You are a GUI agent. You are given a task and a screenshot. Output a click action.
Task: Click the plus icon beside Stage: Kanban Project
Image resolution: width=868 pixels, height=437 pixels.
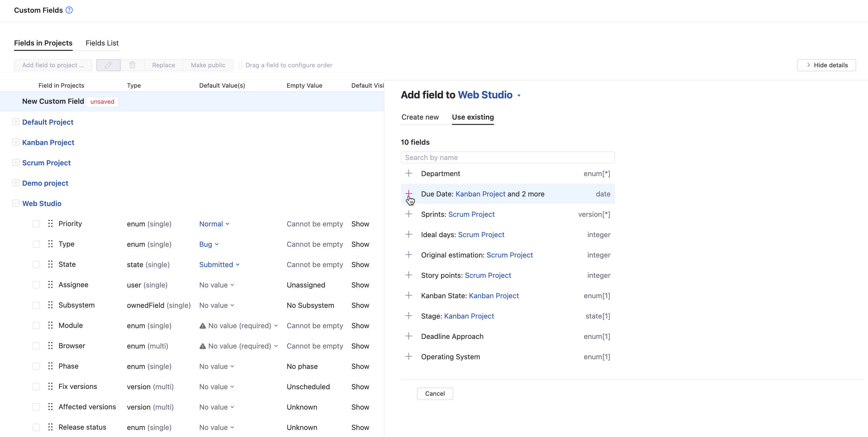[409, 316]
